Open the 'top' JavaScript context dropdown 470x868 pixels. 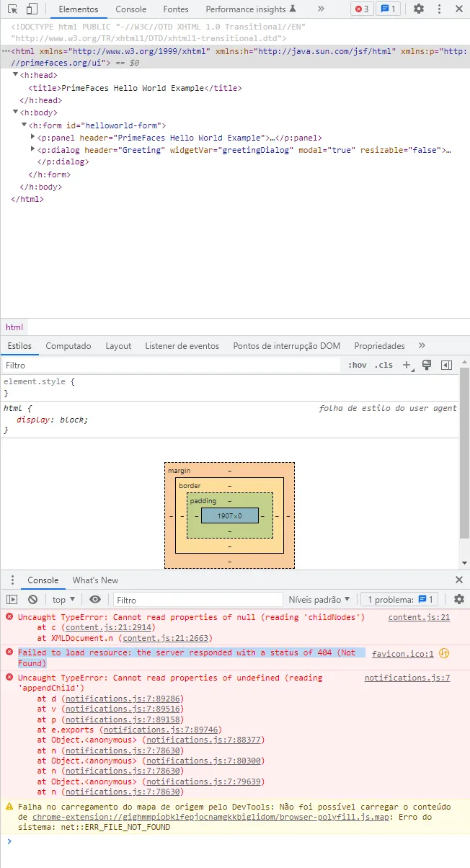point(63,599)
